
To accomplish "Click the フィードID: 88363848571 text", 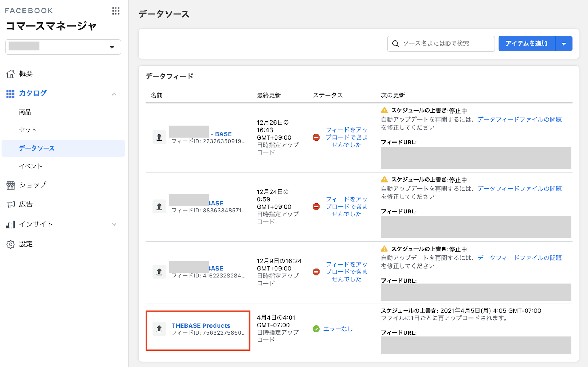I will 209,211.
